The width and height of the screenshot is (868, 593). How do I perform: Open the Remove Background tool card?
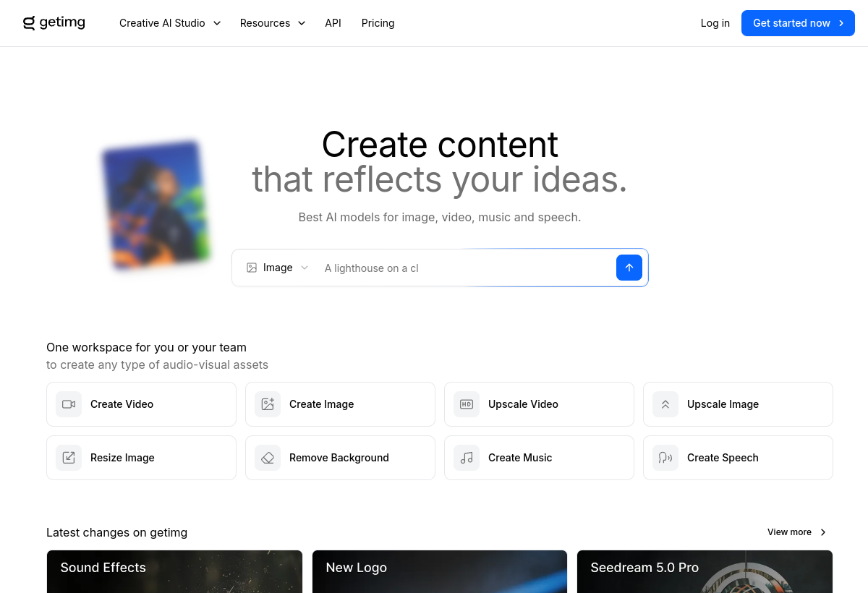point(340,458)
